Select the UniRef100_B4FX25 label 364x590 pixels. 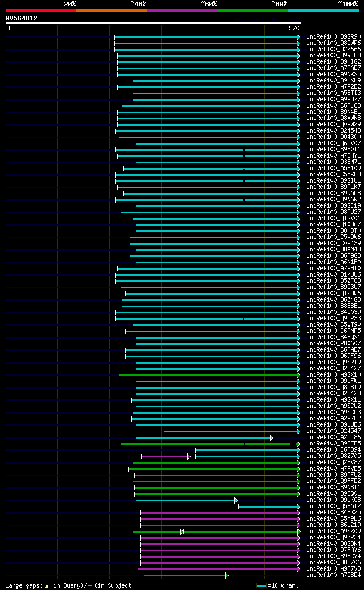(x=333, y=512)
